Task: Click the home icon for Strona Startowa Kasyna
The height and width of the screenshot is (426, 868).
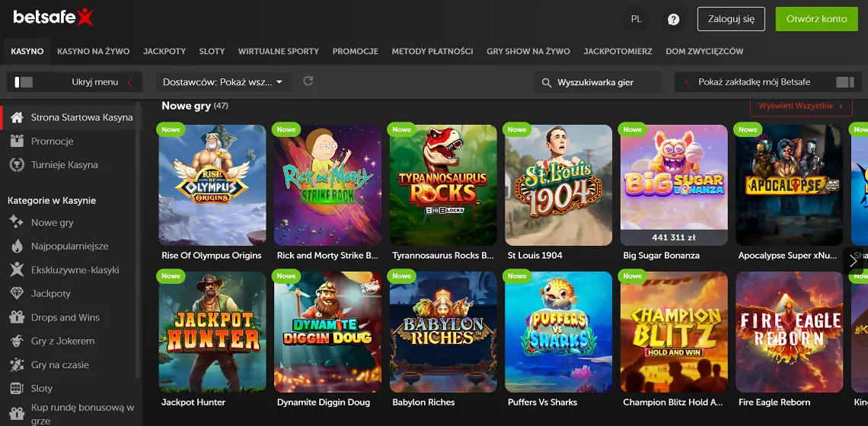Action: (x=17, y=117)
